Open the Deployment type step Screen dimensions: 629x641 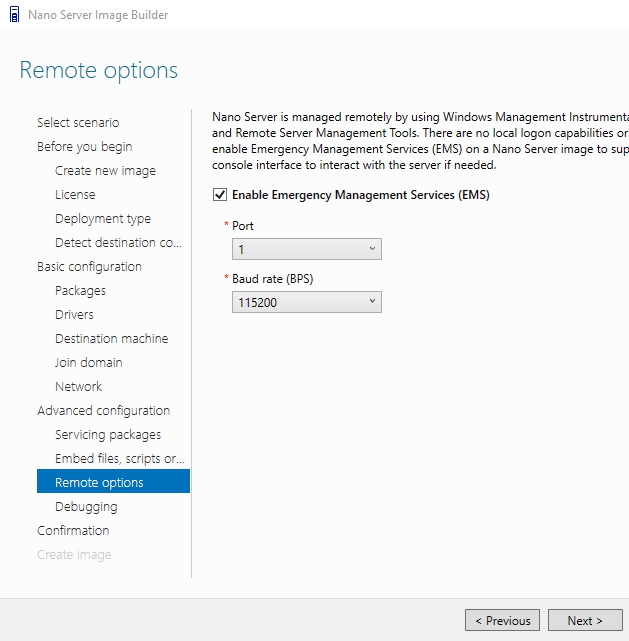(x=103, y=219)
